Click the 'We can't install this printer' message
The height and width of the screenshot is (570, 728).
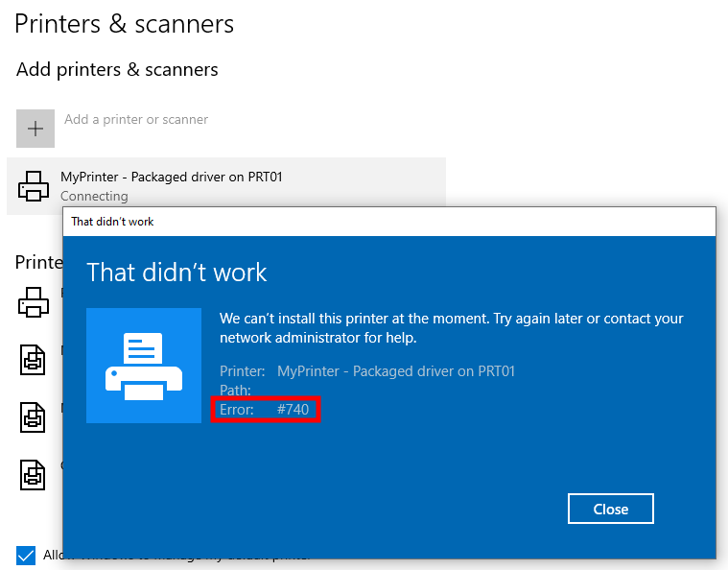[452, 328]
